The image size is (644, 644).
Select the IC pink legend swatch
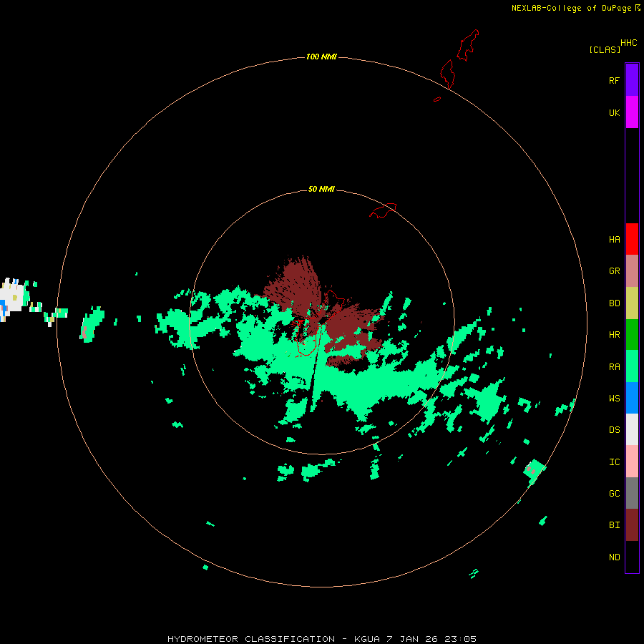tap(632, 462)
